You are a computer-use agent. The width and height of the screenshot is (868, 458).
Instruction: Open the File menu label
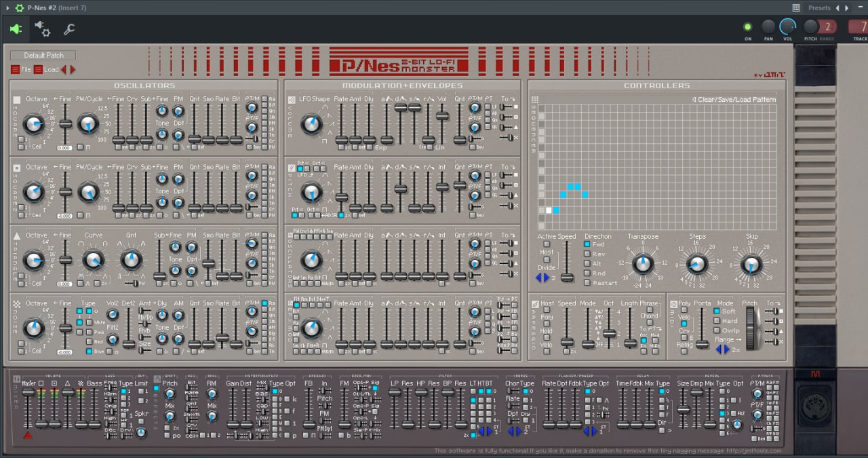click(26, 69)
